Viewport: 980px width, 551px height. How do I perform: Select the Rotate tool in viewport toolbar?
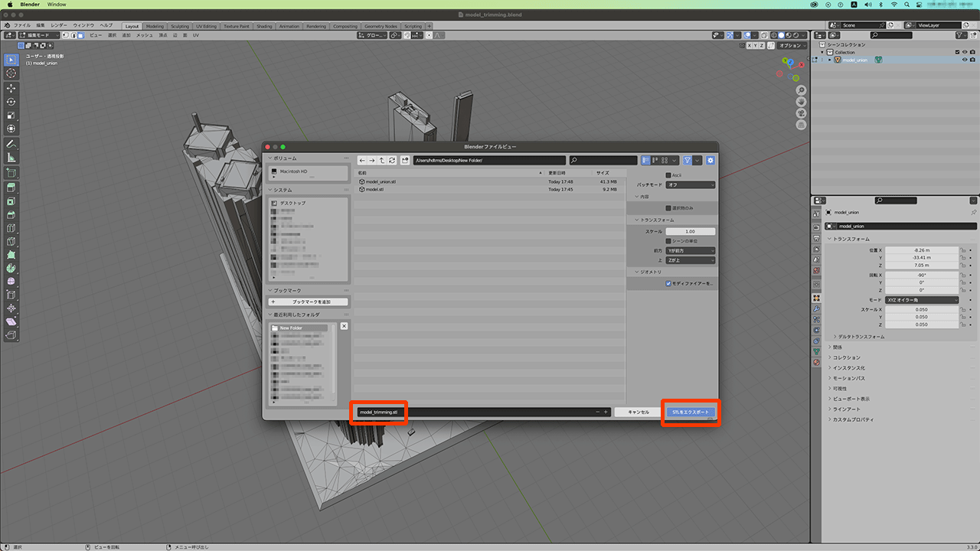pos(11,102)
